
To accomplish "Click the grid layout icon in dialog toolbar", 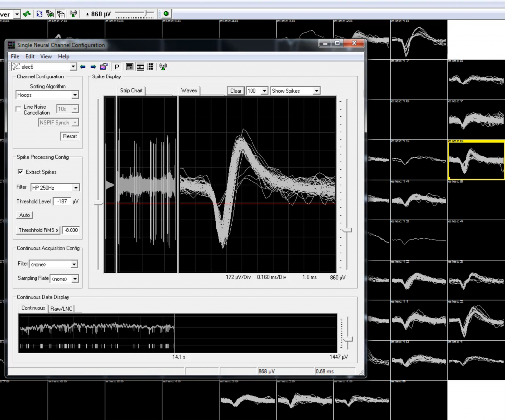I will 150,67.
